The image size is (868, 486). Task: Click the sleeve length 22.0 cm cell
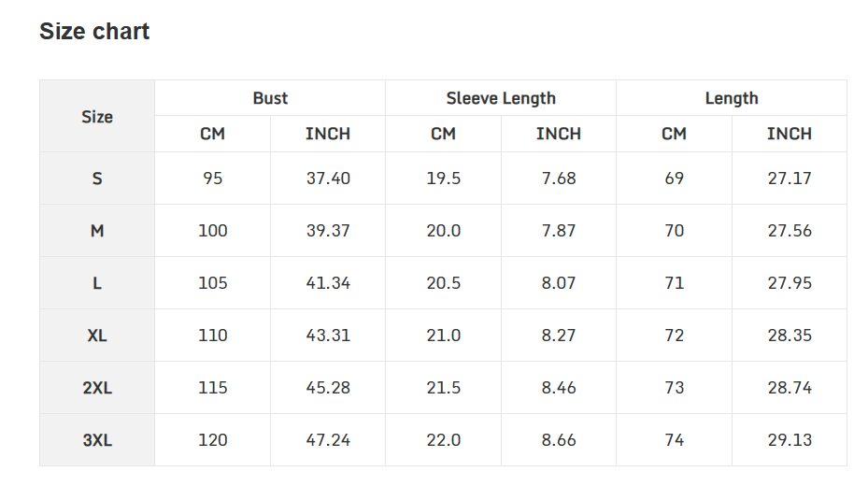(444, 440)
